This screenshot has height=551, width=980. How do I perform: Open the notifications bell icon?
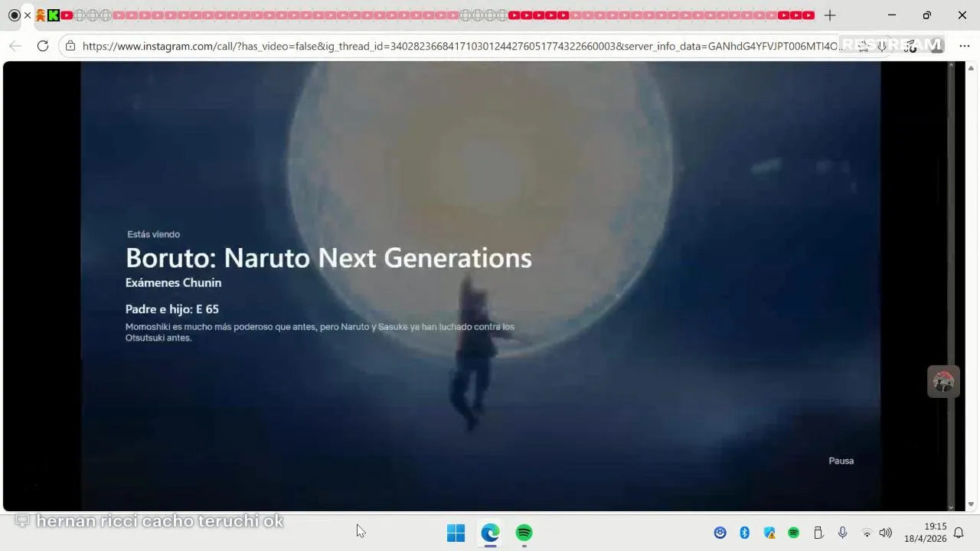(959, 533)
